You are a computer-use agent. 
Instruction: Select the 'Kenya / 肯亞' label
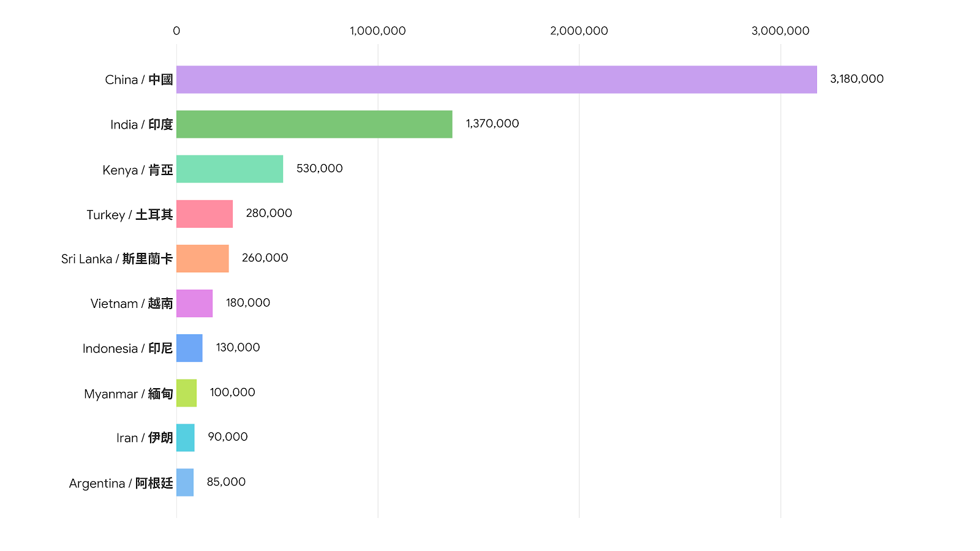138,170
